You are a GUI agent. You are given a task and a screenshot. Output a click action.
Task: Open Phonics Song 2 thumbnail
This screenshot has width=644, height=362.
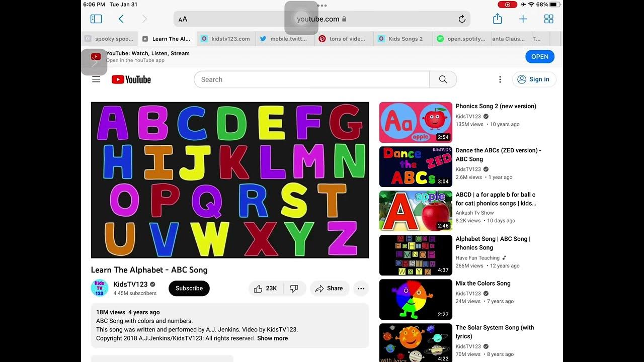pyautogui.click(x=416, y=123)
